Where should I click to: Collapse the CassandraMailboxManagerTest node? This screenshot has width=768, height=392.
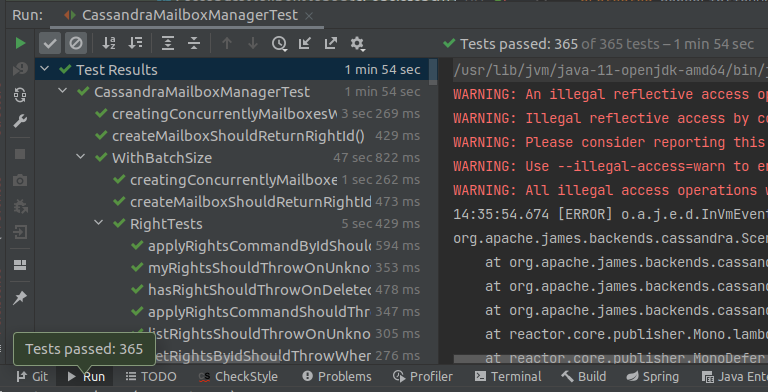(x=63, y=91)
